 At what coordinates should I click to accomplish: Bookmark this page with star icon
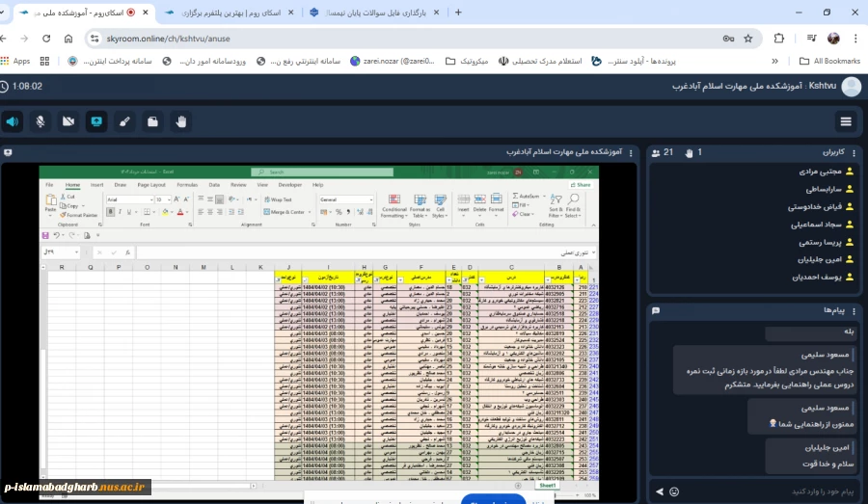748,39
